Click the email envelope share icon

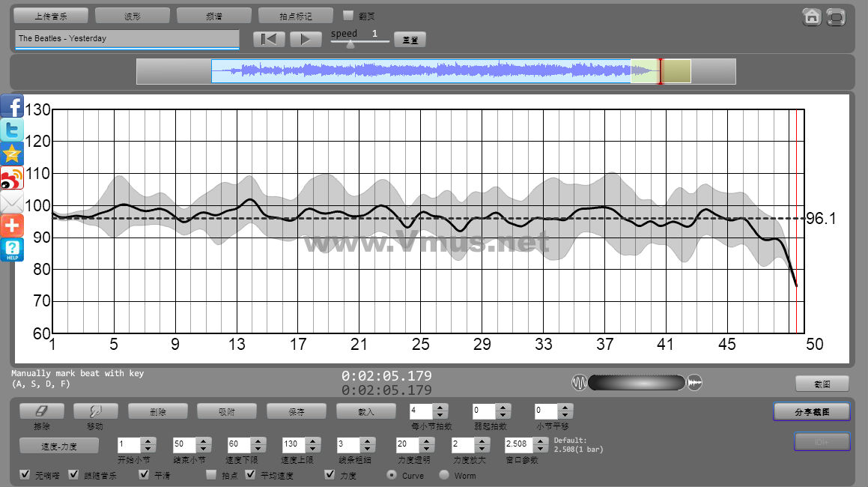tap(12, 202)
